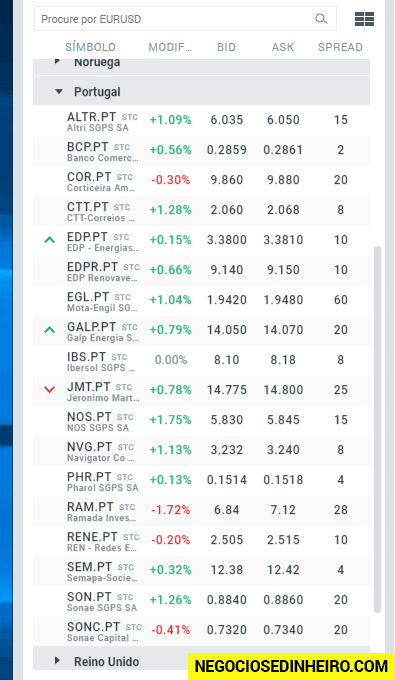Image resolution: width=395 pixels, height=680 pixels.
Task: Open the BCP.PT Banco Comercial instrument
Action: [202, 151]
